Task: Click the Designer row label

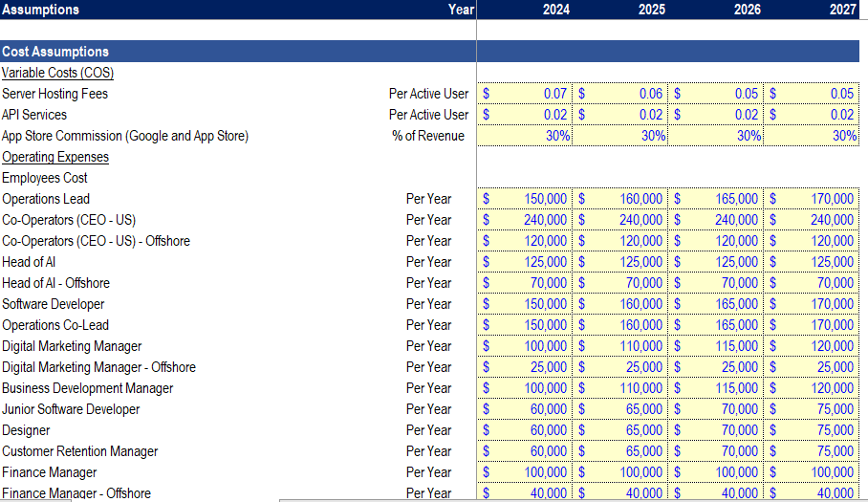Action: pyautogui.click(x=26, y=430)
